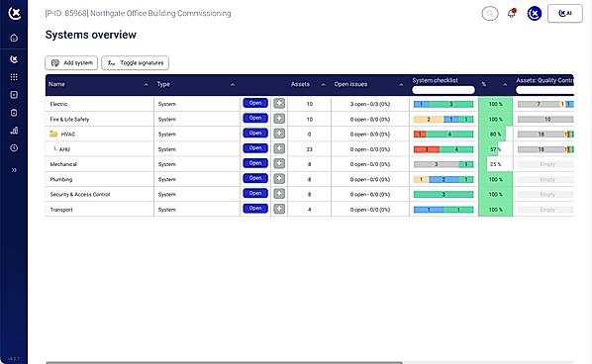This screenshot has height=364, width=592.
Task: Click Assets count 23 in AHU row
Action: (309, 149)
